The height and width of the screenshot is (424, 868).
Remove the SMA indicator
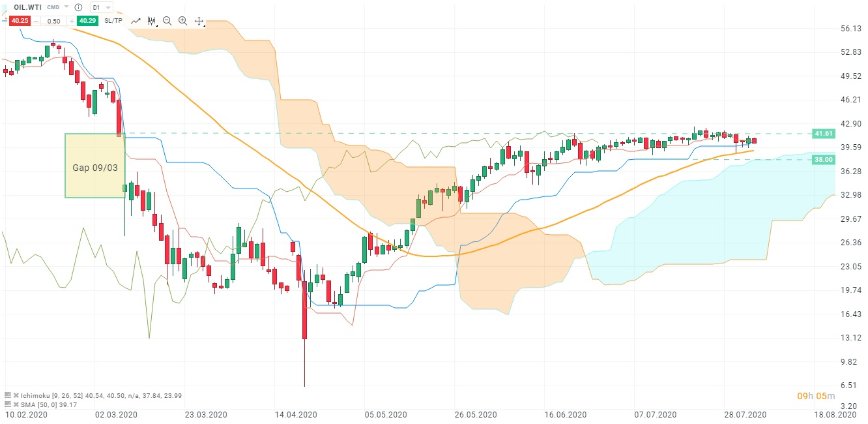pos(16,404)
